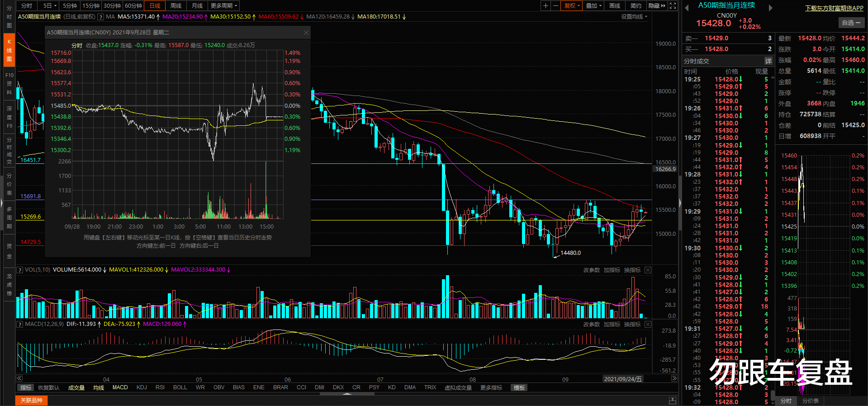Viewport: 868px width, 406px height.
Task: Toggle the MACD indicator
Action: [x=120, y=388]
